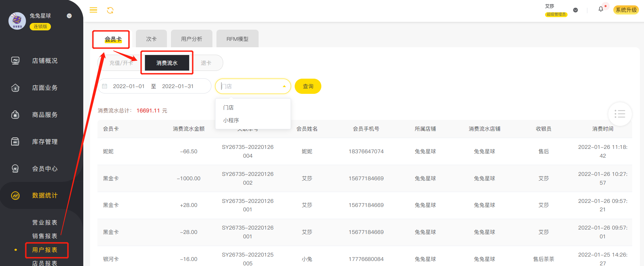Click the 超级管理员 role badge

(556, 14)
